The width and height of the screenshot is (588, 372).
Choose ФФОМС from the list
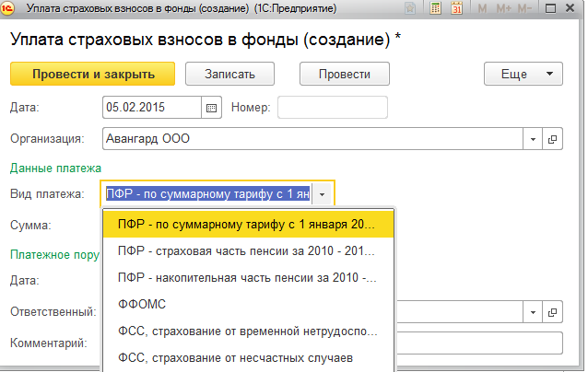[x=248, y=304]
